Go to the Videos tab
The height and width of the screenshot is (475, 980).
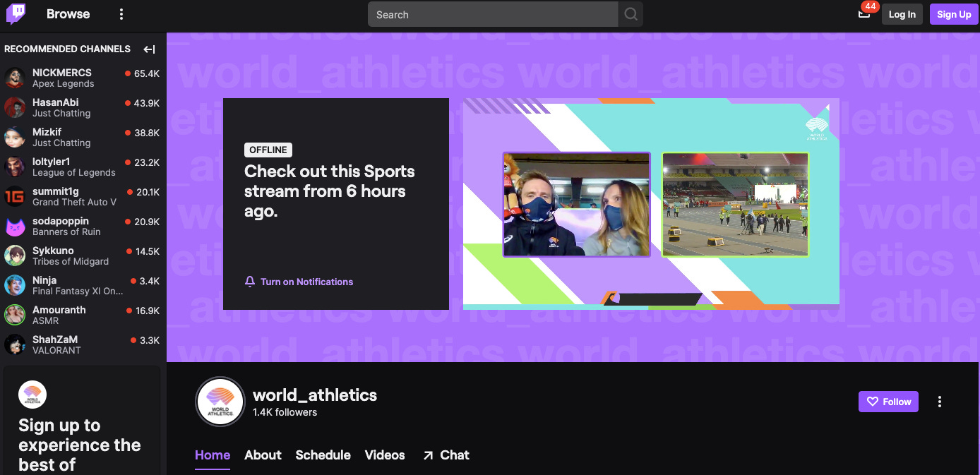point(385,455)
